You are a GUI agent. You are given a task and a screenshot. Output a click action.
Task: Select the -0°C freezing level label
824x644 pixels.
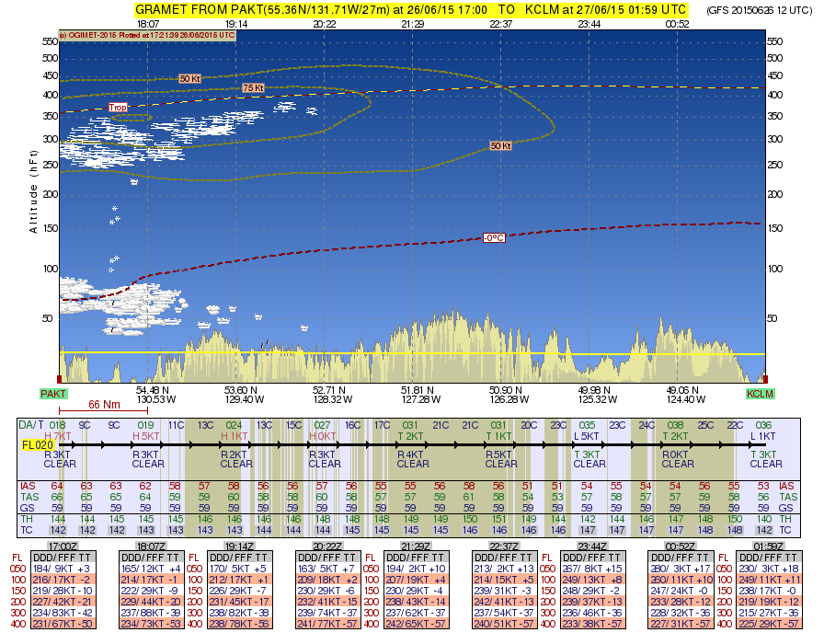(494, 237)
